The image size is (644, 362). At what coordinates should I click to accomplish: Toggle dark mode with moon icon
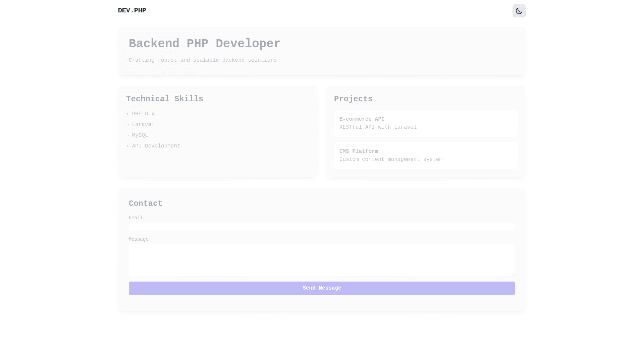click(519, 11)
